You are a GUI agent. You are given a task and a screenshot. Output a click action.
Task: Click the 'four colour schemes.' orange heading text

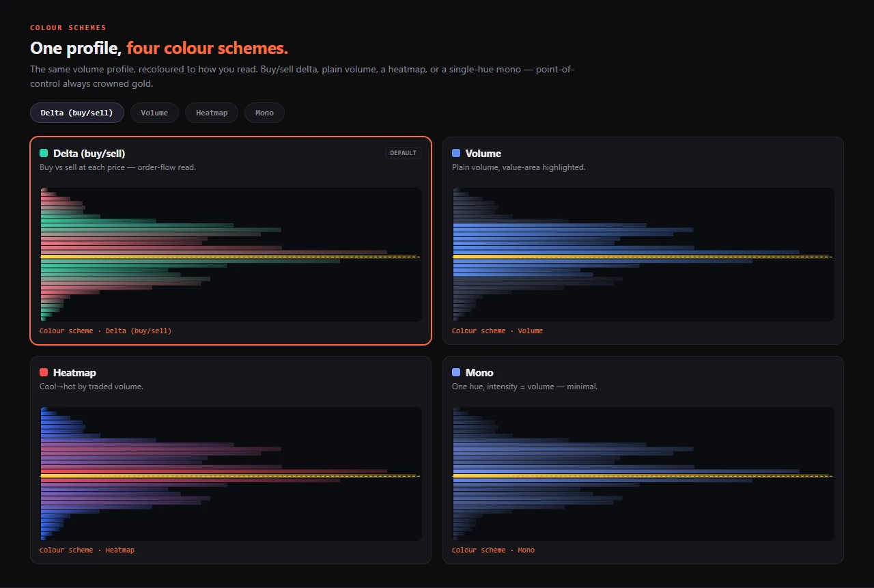208,48
